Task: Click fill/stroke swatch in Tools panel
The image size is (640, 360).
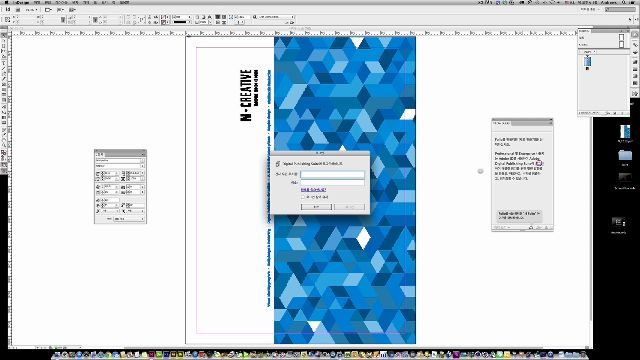Action: 4,153
